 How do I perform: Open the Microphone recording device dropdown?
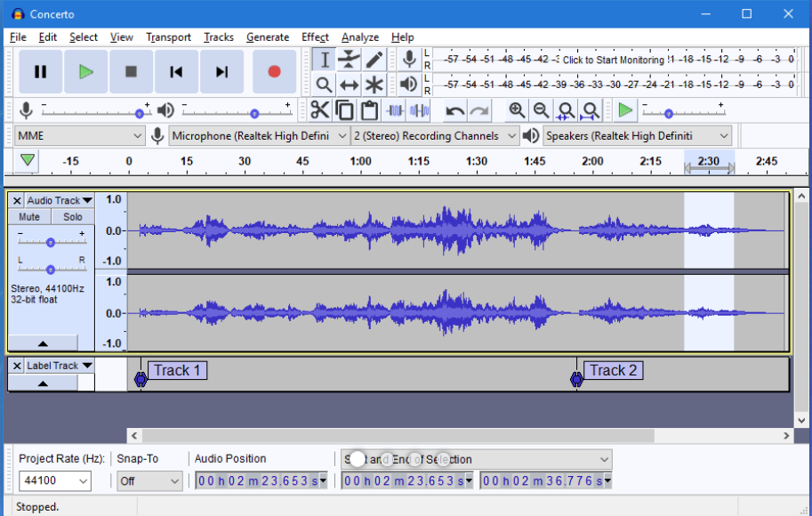pos(259,136)
